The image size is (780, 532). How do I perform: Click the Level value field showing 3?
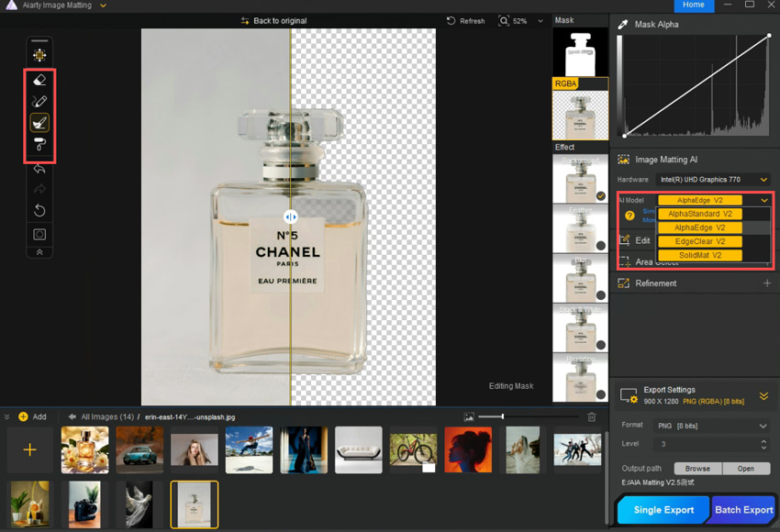[707, 444]
